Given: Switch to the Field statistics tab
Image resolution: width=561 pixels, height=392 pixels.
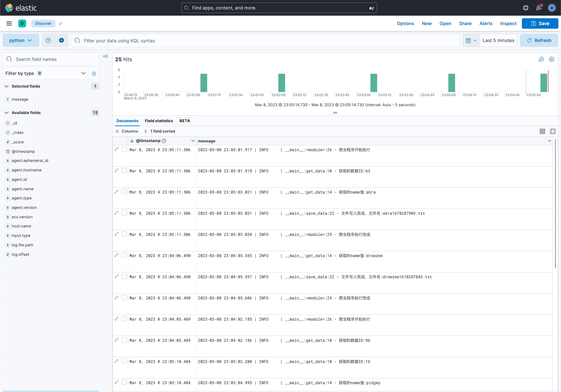Looking at the screenshot, I should coord(159,121).
